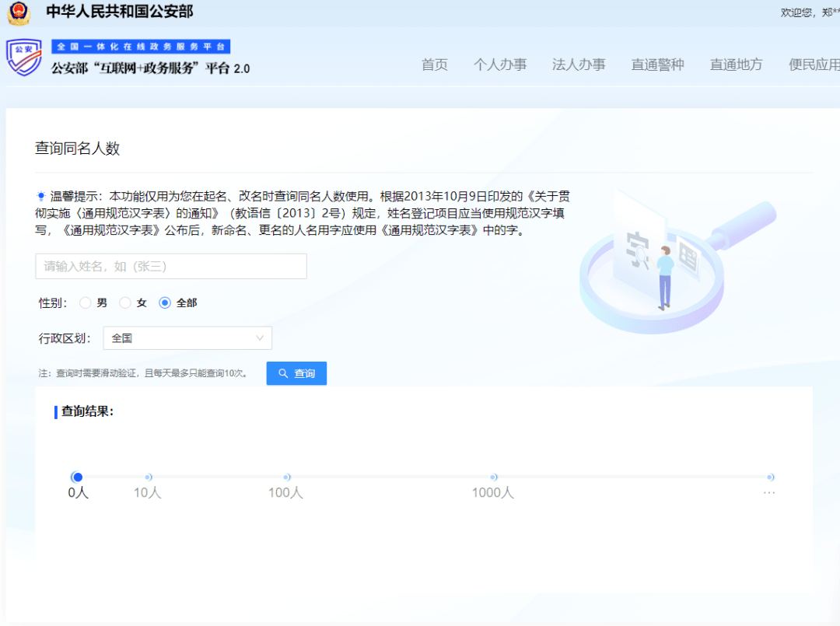Switch to the 首页 tab
The height and width of the screenshot is (626, 840).
[435, 65]
